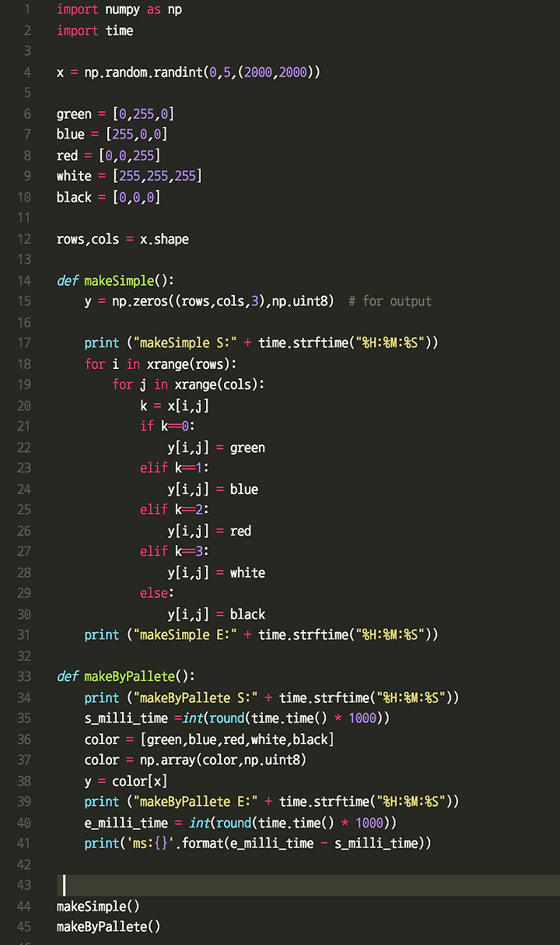The width and height of the screenshot is (560, 945).
Task: Click 'y[i,j] = white' assignment
Action: [x=216, y=572]
